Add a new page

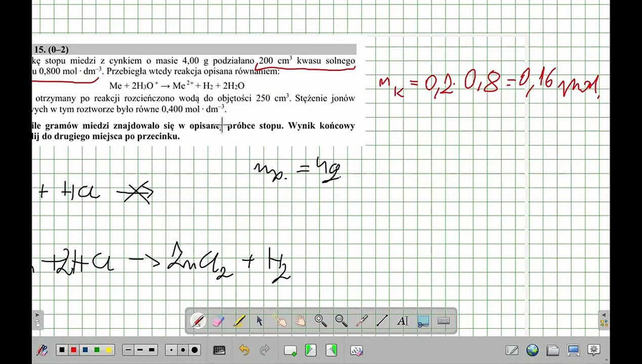tap(290, 350)
